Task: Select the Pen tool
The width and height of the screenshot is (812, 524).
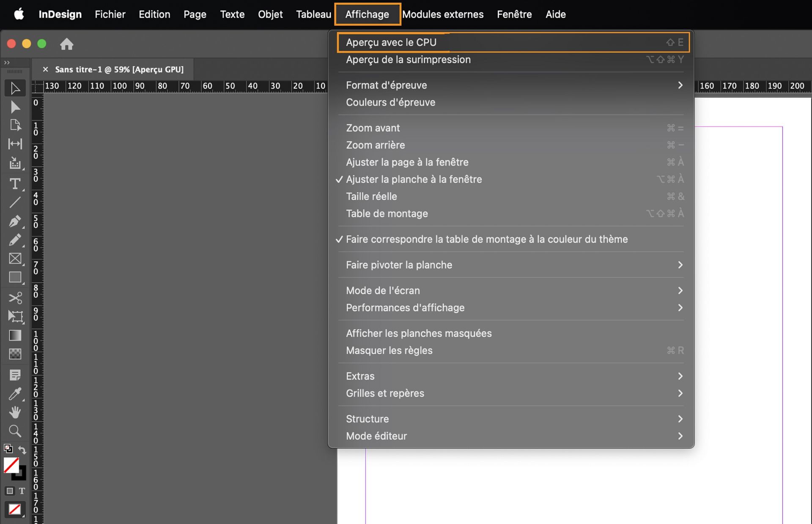Action: pyautogui.click(x=15, y=221)
